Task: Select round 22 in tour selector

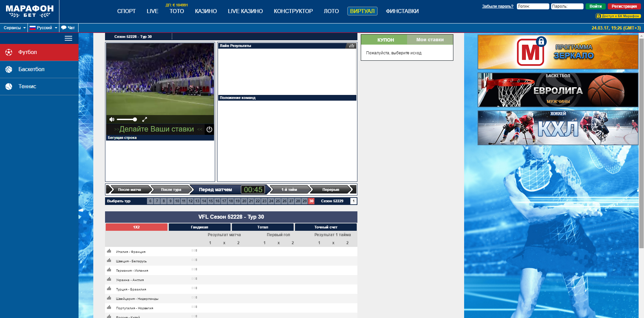Action: [258, 201]
